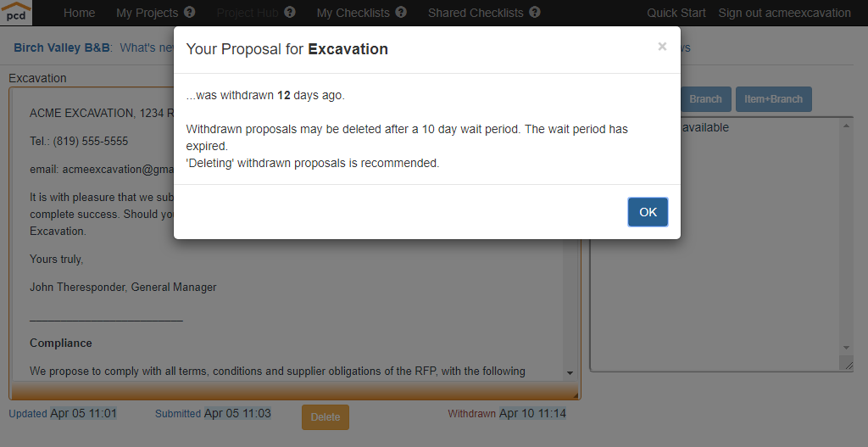The width and height of the screenshot is (868, 447).
Task: Click the Branch button
Action: [705, 99]
